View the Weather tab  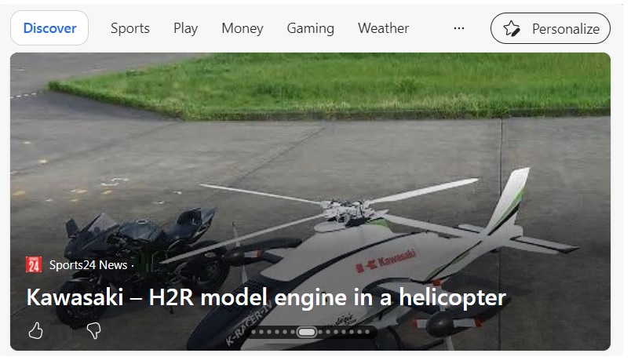[x=383, y=28]
